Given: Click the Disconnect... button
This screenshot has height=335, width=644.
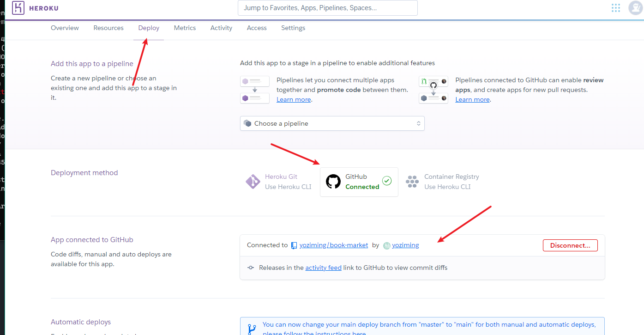Looking at the screenshot, I should pyautogui.click(x=570, y=245).
